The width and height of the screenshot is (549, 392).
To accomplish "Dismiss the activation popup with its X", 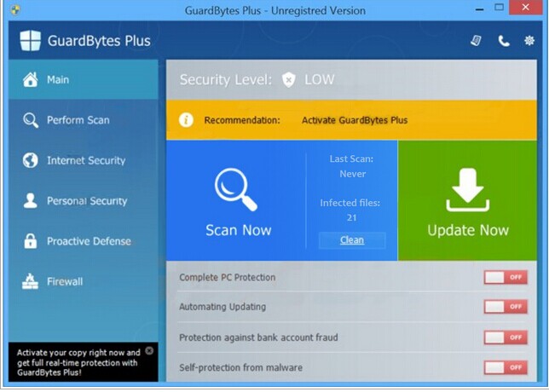I will coord(149,351).
